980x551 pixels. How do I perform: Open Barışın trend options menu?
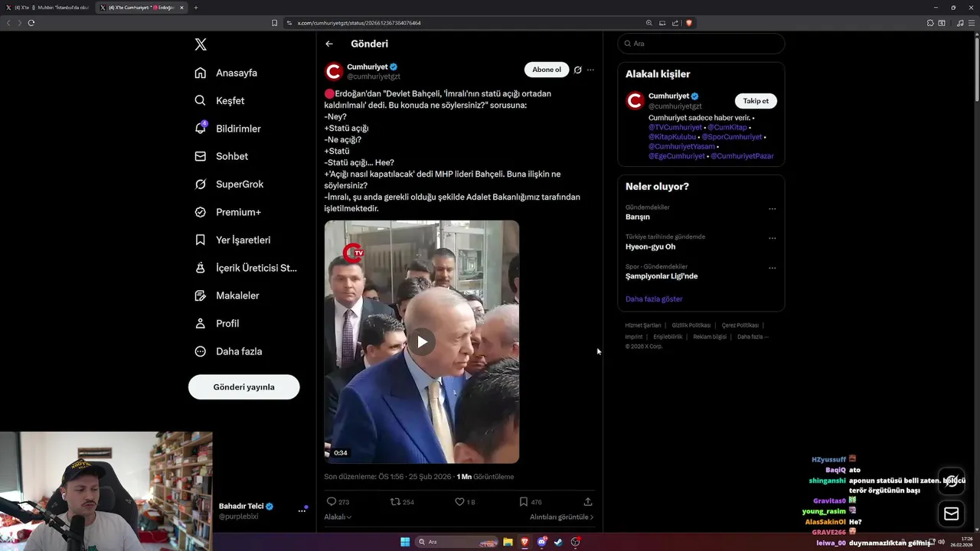click(773, 209)
